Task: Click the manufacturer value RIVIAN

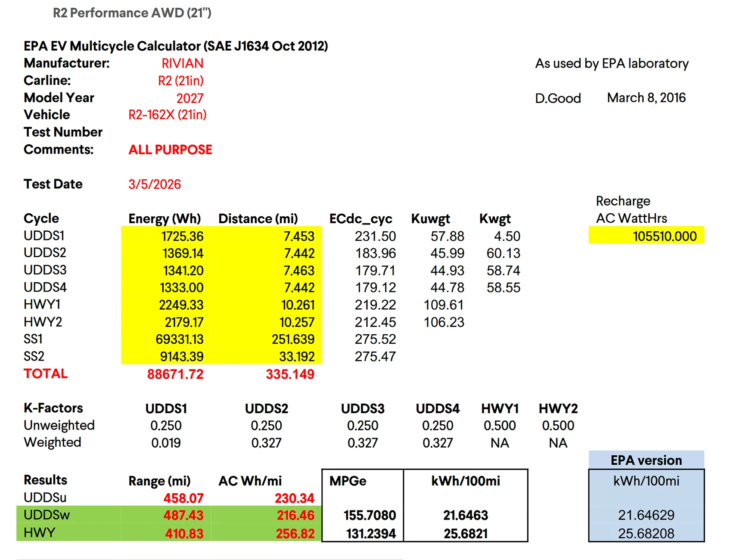Action: (182, 63)
